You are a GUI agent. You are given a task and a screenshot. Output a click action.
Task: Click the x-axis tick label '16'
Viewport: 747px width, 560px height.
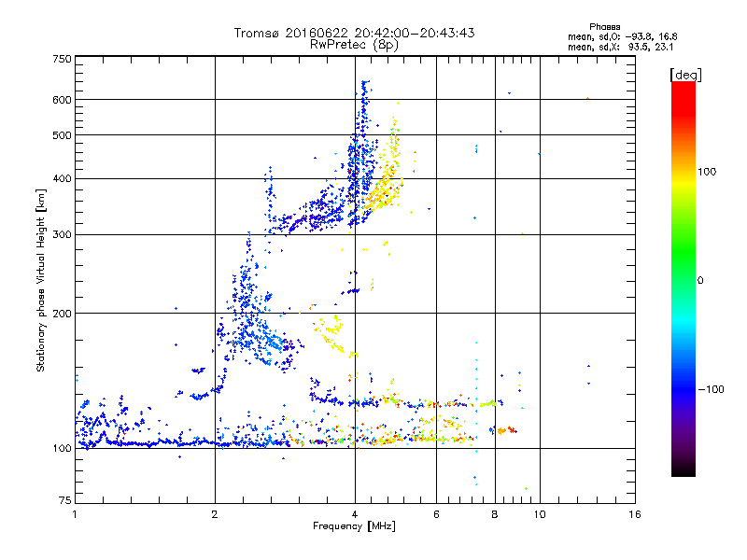pyautogui.click(x=635, y=514)
